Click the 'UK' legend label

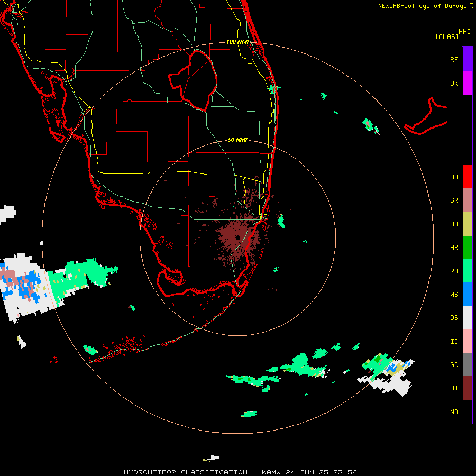point(454,84)
